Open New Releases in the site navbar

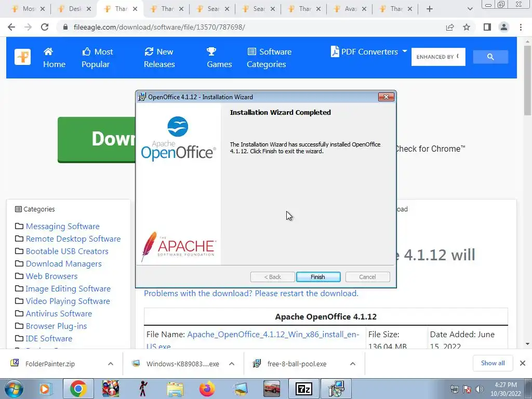pyautogui.click(x=159, y=58)
